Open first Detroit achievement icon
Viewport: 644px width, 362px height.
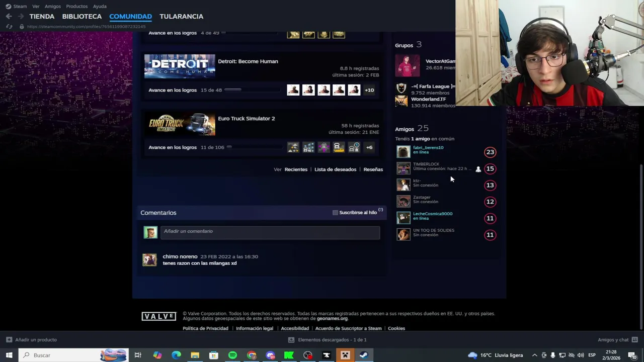pyautogui.click(x=293, y=90)
